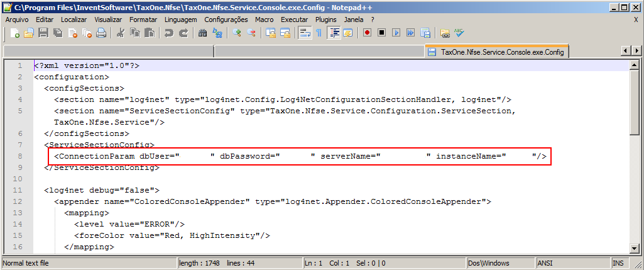Open the Localizar menu
The width and height of the screenshot is (644, 270).
[x=74, y=20]
